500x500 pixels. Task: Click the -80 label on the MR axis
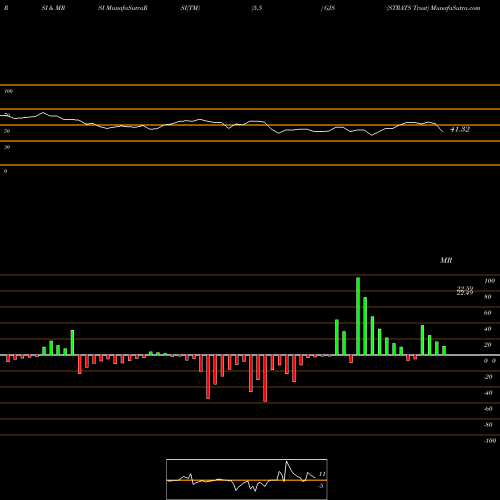[488, 425]
